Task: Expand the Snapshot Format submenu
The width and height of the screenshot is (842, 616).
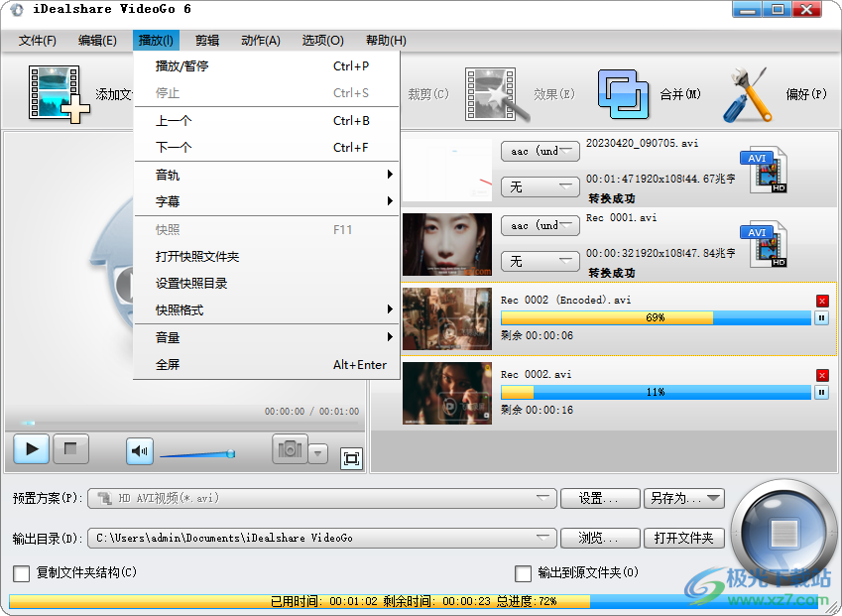Action: [x=267, y=309]
